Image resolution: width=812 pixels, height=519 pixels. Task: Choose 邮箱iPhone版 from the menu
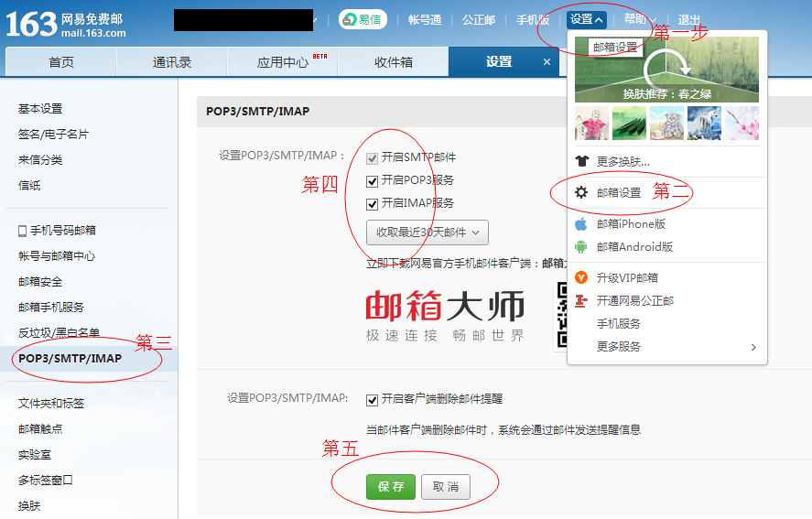(631, 224)
